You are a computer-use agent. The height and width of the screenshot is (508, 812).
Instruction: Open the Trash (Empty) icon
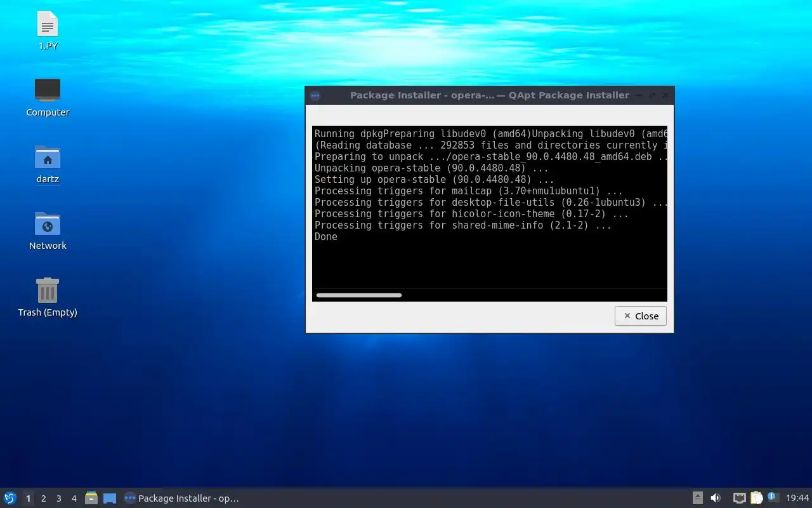tap(48, 298)
